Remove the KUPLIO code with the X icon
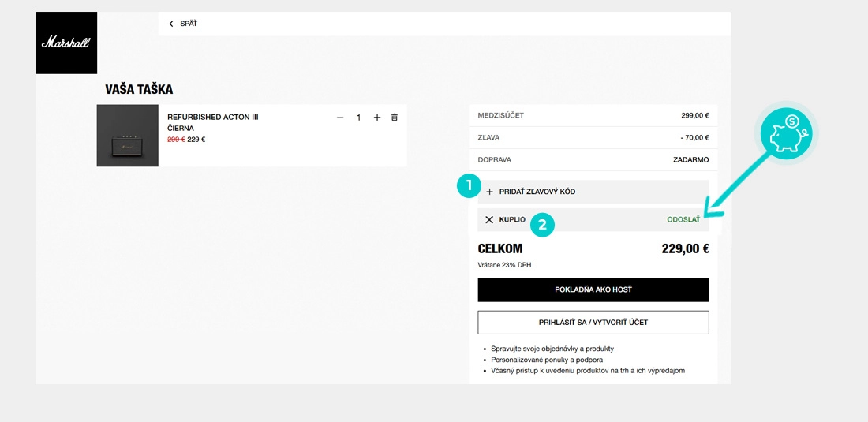Screen dimensions: 868x422 pyautogui.click(x=489, y=219)
